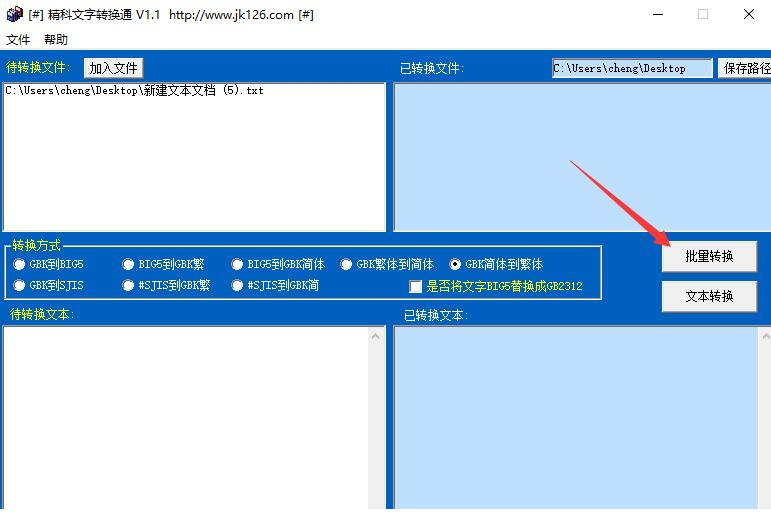Click inside the 待转换文本 input area
This screenshot has height=529, width=771.
coord(186,417)
